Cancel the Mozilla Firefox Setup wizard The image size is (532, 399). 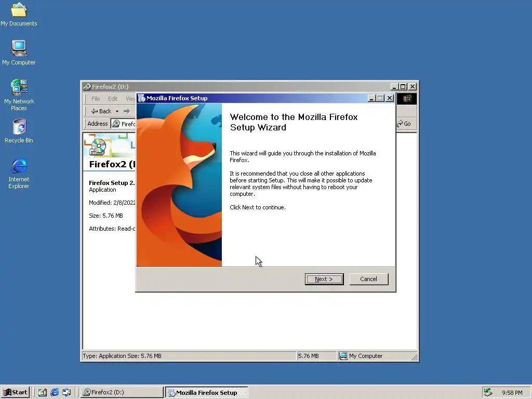pyautogui.click(x=368, y=279)
